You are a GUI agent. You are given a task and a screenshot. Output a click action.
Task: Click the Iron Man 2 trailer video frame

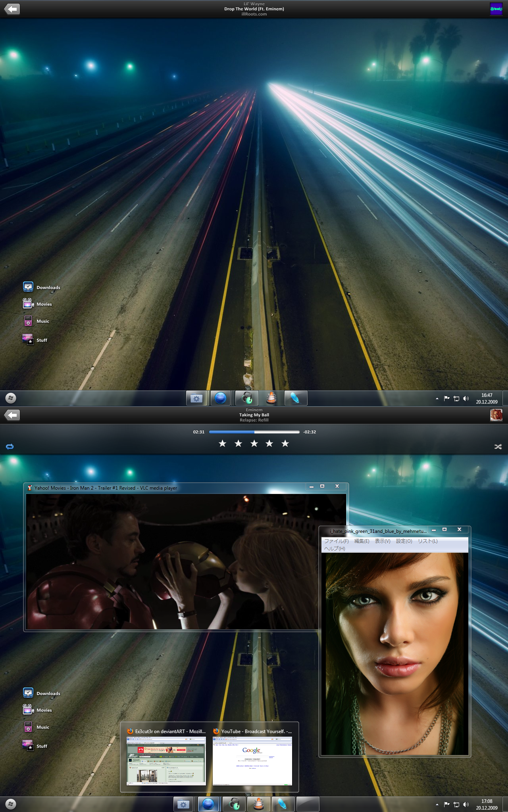coord(173,561)
